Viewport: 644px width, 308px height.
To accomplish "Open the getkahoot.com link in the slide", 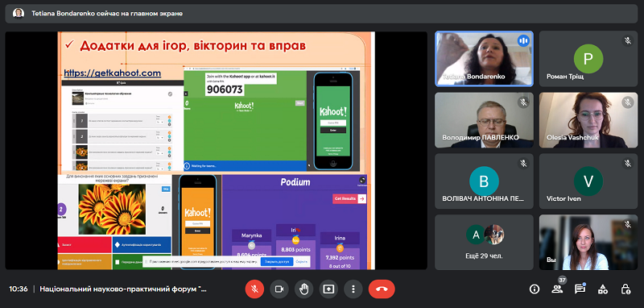I will pos(112,73).
